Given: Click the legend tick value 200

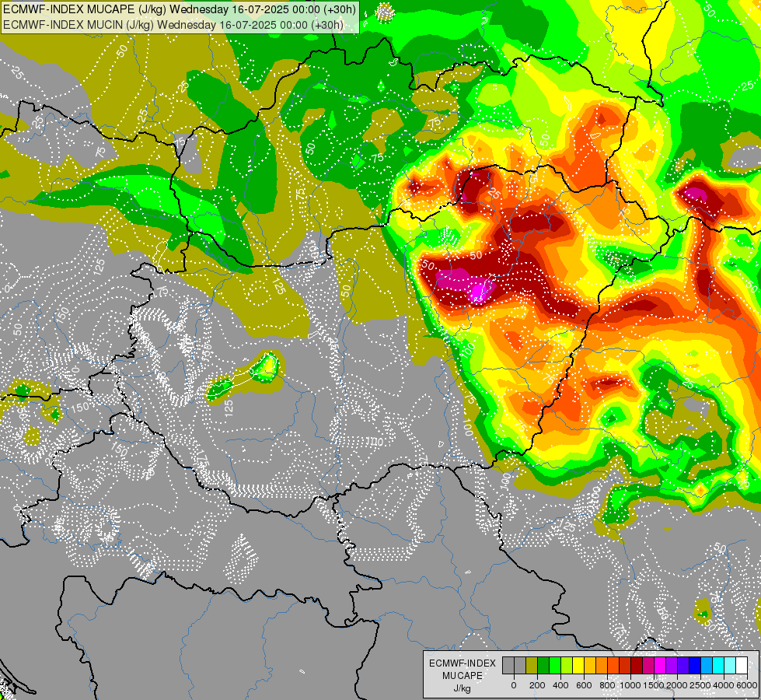Looking at the screenshot, I should click(537, 685).
